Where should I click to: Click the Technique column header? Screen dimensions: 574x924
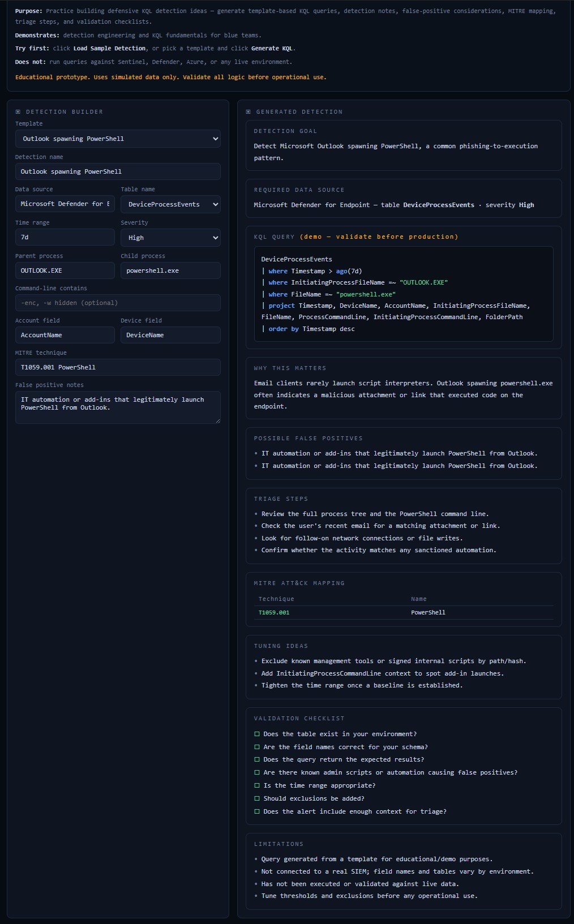click(x=276, y=599)
